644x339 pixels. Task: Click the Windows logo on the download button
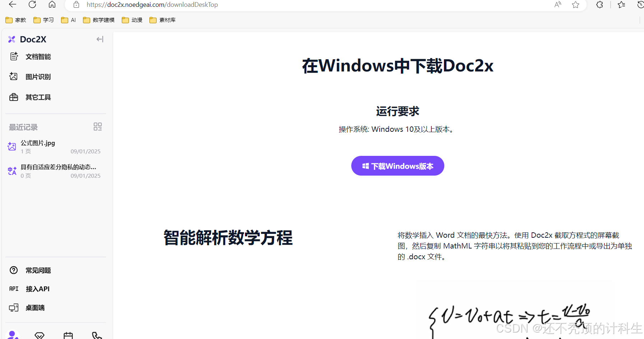366,166
